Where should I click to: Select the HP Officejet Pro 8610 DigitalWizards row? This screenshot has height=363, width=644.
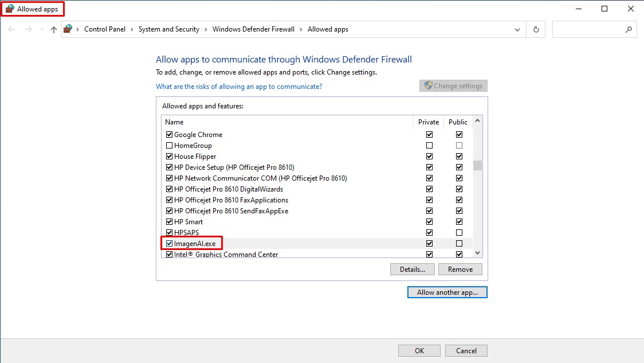click(x=317, y=189)
